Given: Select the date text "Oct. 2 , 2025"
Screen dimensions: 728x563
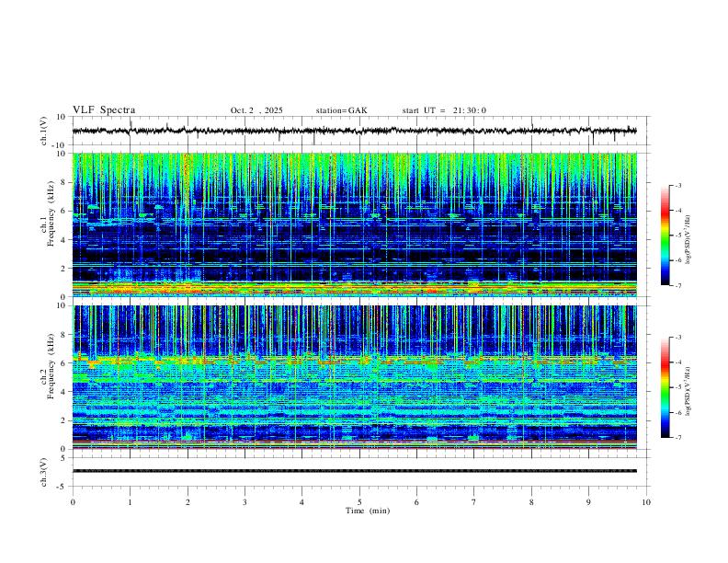Looking at the screenshot, I should (x=256, y=110).
